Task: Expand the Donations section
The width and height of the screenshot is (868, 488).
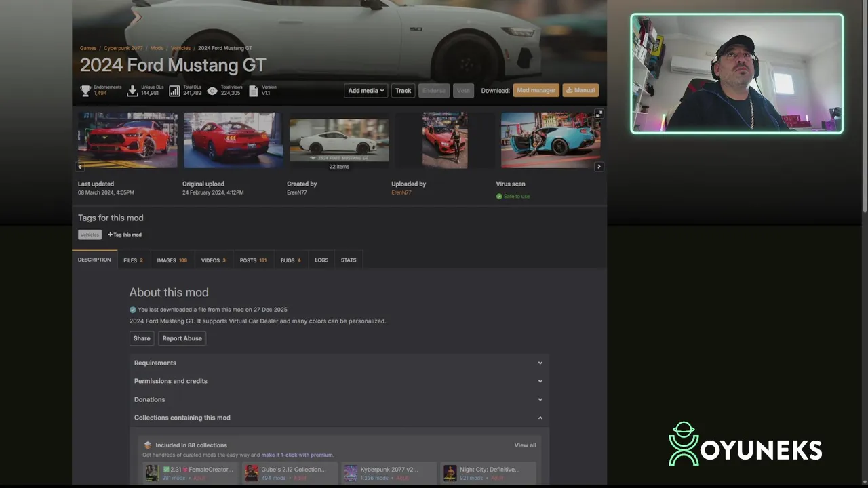Action: (339, 399)
